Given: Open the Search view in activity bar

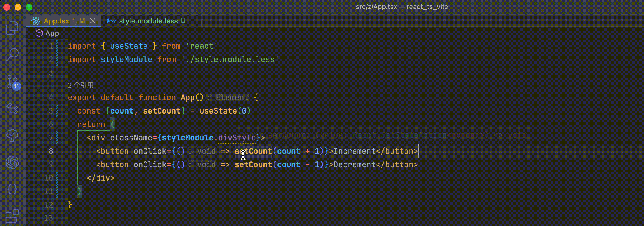Looking at the screenshot, I should point(12,54).
